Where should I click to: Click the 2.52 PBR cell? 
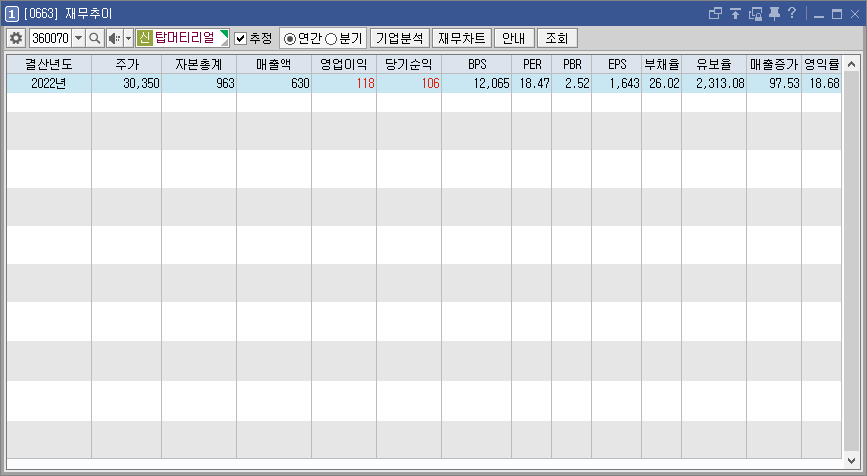572,83
